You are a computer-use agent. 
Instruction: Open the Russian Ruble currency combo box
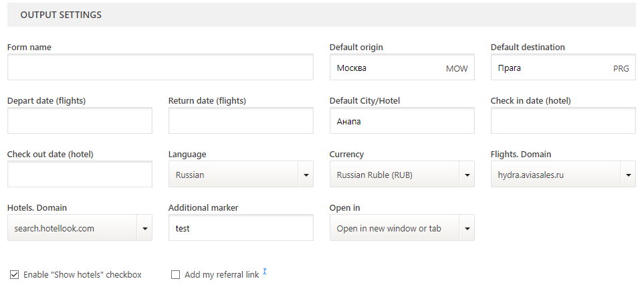402,175
